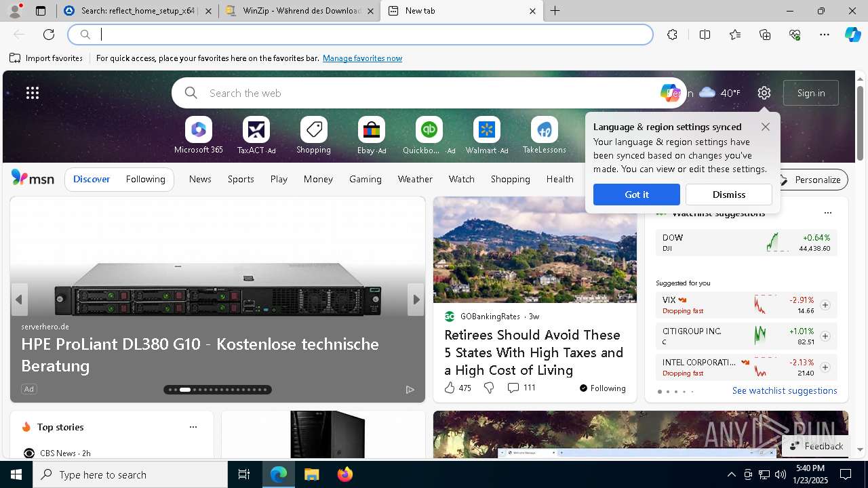Image resolution: width=868 pixels, height=488 pixels.
Task: Add Citigroup Inc. to watchlist
Action: [x=825, y=336]
